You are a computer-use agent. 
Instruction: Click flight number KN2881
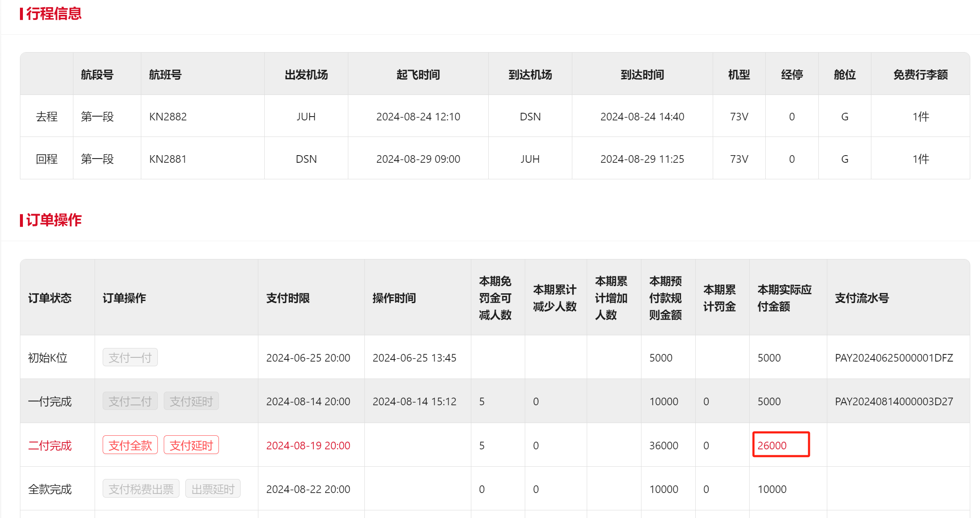(168, 159)
